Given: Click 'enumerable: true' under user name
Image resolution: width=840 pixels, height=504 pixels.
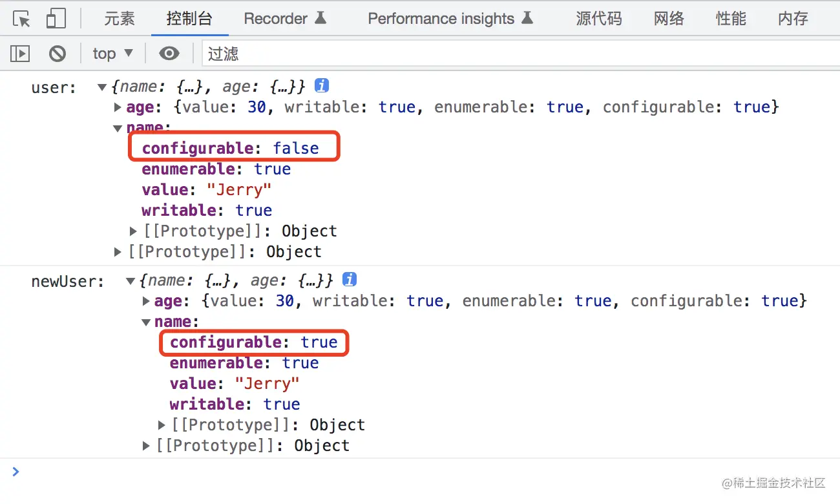Looking at the screenshot, I should coord(216,169).
